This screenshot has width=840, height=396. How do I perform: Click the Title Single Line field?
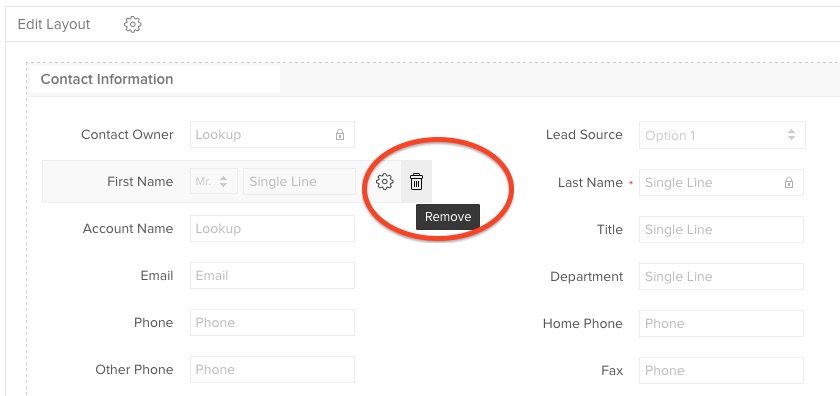click(721, 229)
